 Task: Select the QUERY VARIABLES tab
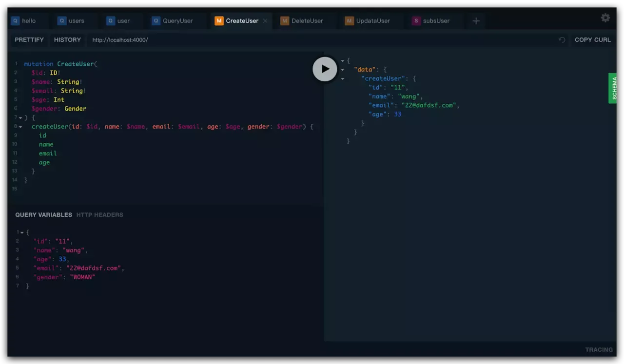pyautogui.click(x=43, y=215)
